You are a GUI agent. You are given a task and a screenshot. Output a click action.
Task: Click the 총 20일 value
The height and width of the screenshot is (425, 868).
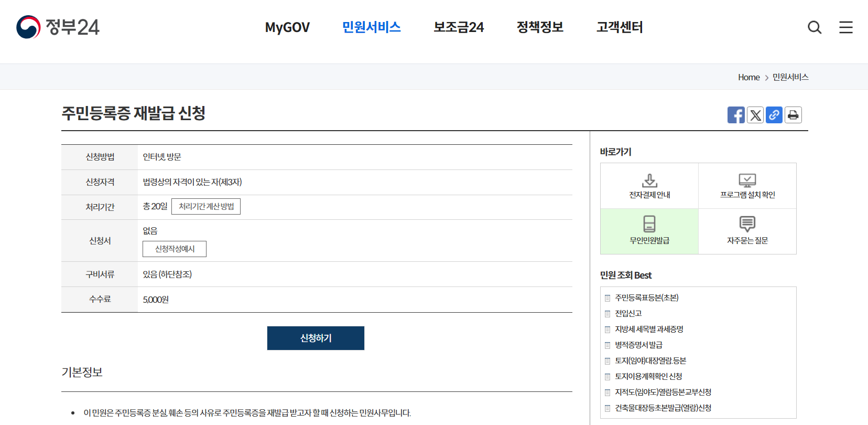coord(155,206)
